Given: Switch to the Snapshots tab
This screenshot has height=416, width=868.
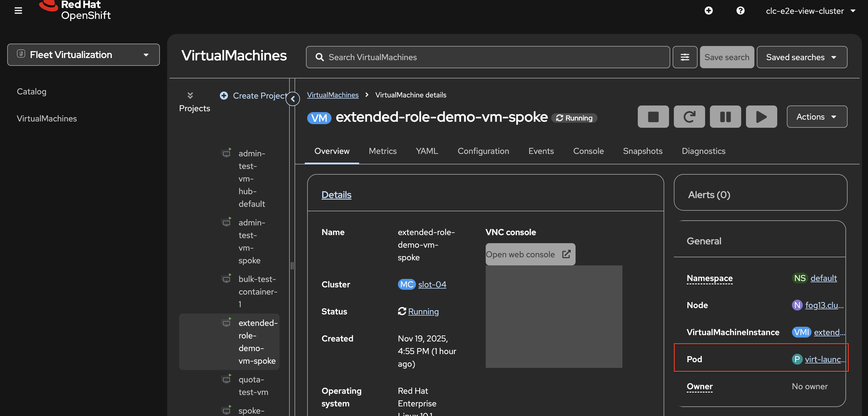Looking at the screenshot, I should pyautogui.click(x=642, y=151).
